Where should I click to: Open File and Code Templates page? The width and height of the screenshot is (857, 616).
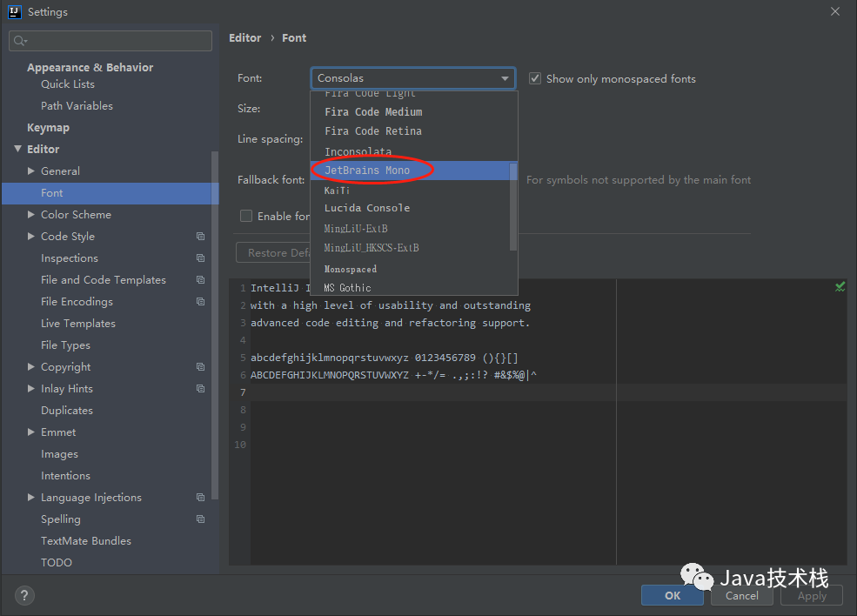pyautogui.click(x=104, y=280)
